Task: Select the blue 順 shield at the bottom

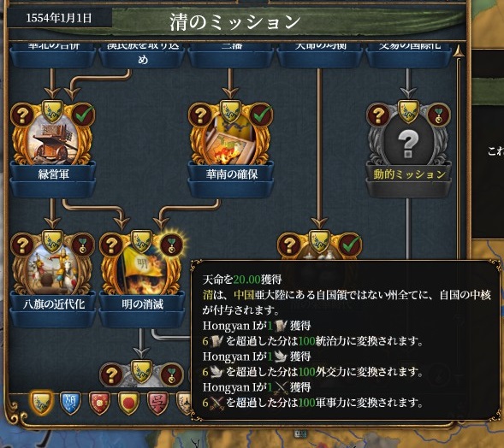Action: coord(70,403)
